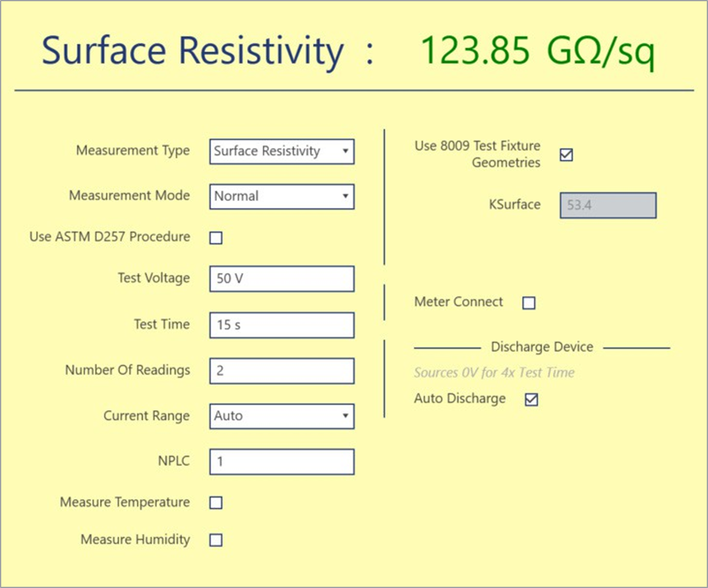This screenshot has height=588, width=708.
Task: Open the Measurement Type dropdown
Action: click(x=282, y=151)
